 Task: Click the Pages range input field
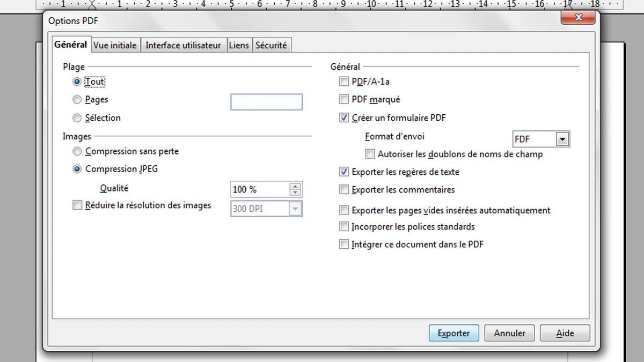[266, 102]
